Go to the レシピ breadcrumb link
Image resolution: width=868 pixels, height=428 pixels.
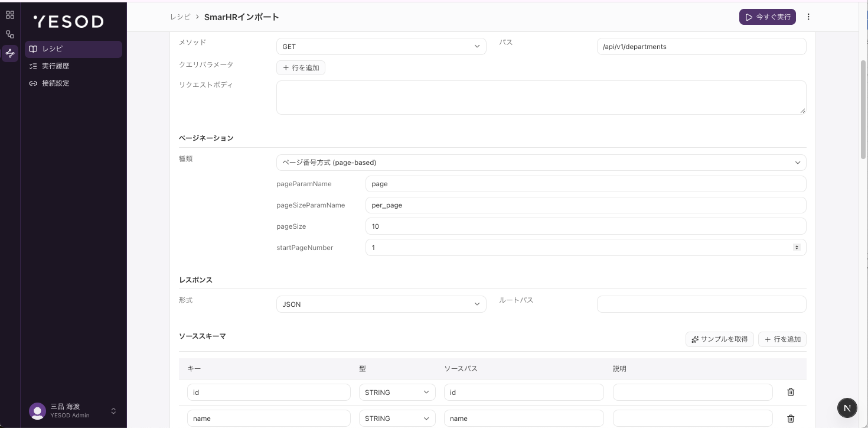[180, 17]
